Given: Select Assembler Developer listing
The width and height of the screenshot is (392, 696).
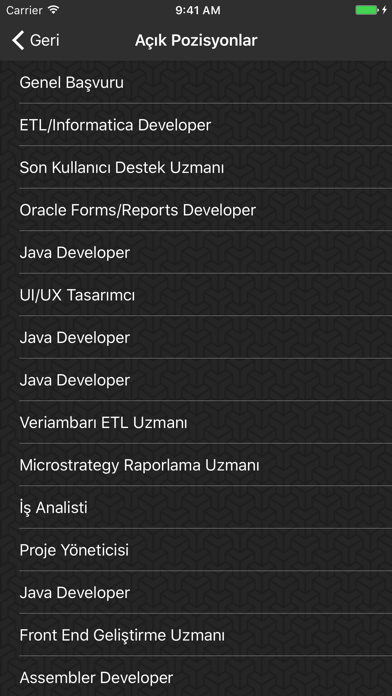Looking at the screenshot, I should (196, 678).
